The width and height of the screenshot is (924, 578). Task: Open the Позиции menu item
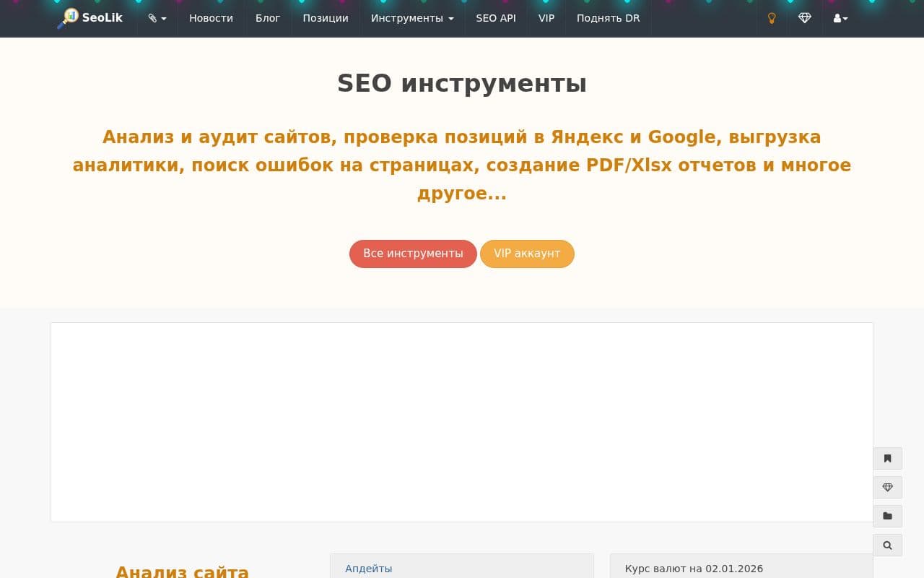(x=326, y=18)
